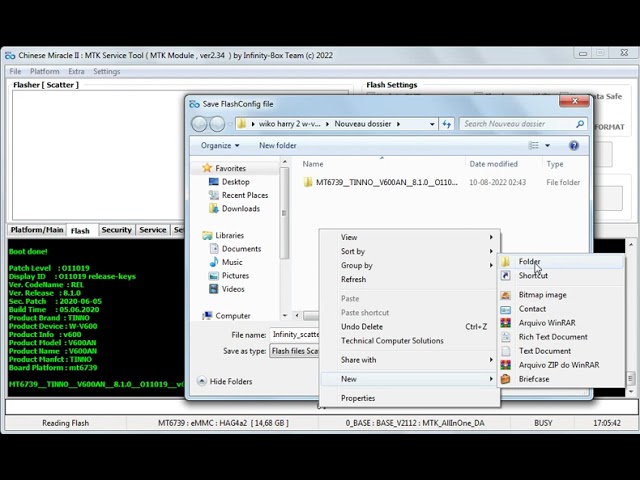
Task: Open the Help question mark icon
Action: pos(574,146)
